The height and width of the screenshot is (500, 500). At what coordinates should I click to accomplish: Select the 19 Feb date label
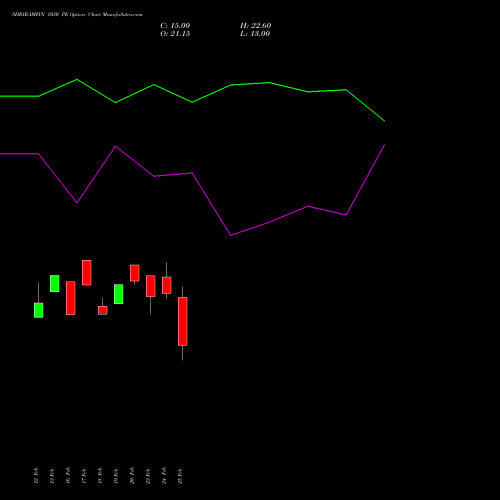click(116, 476)
